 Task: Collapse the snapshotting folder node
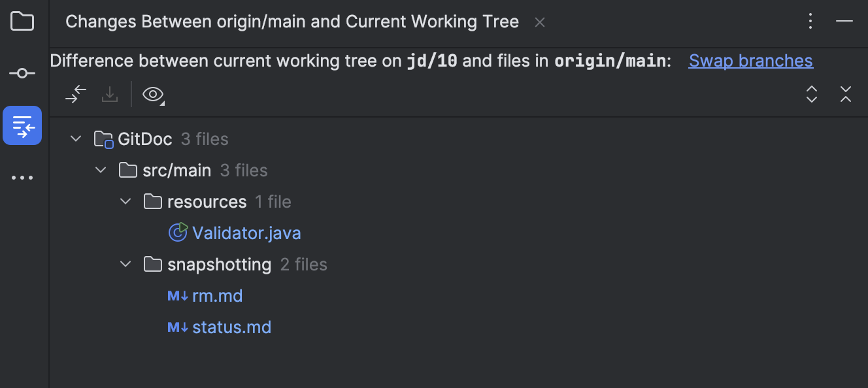[x=125, y=264]
